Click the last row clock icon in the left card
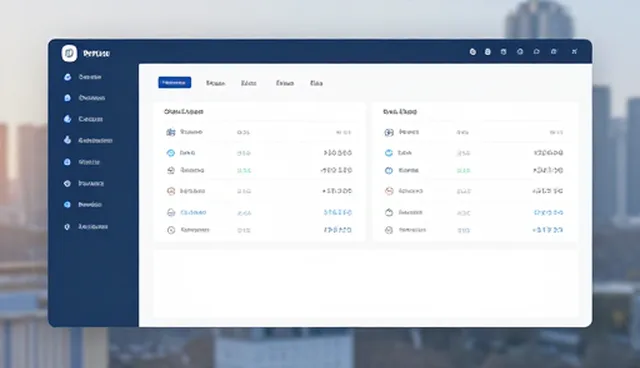Image resolution: width=640 pixels, height=368 pixels. click(171, 230)
